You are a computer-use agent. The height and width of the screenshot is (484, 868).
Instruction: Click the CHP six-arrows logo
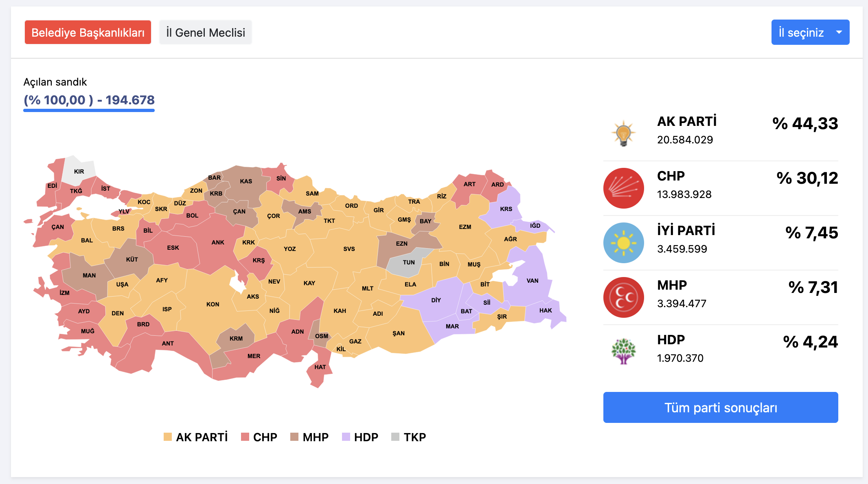click(623, 188)
